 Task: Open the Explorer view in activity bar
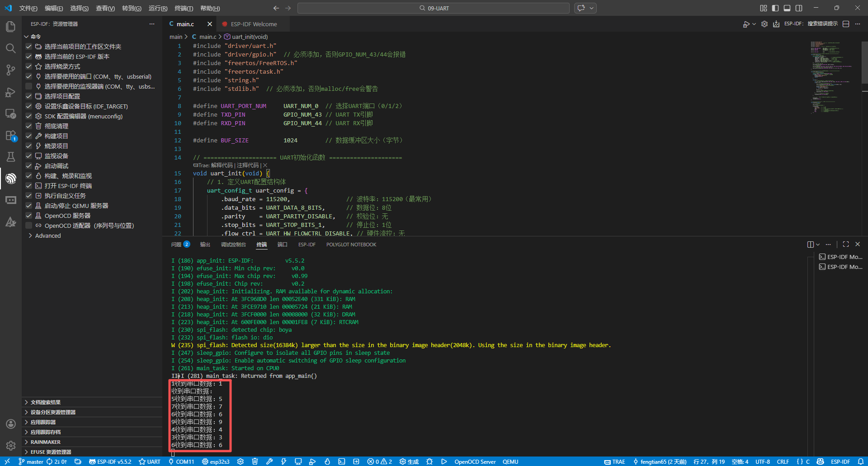[11, 26]
